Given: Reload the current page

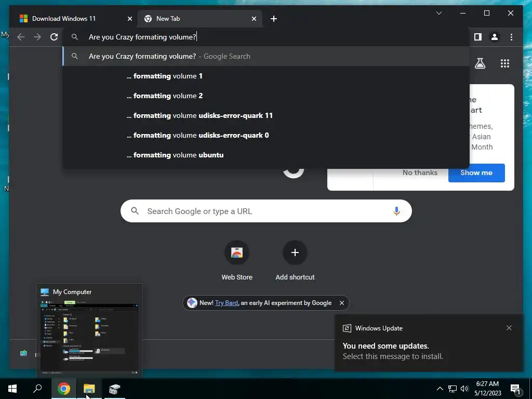Looking at the screenshot, I should coord(54,37).
